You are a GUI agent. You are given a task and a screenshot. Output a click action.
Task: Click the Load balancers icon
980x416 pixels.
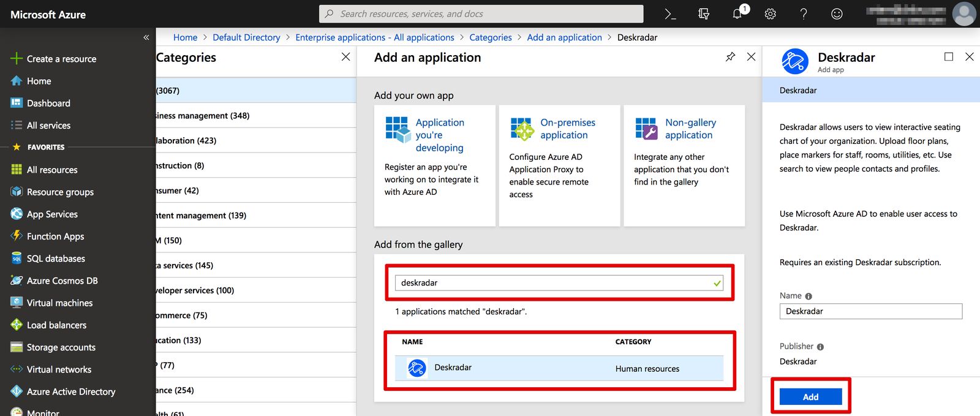(17, 325)
